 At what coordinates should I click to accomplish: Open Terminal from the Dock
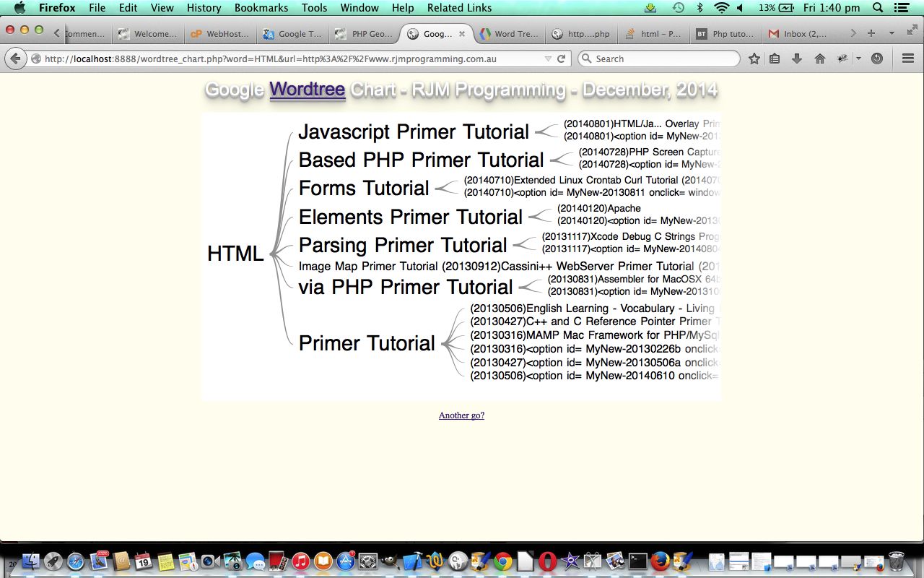638,561
